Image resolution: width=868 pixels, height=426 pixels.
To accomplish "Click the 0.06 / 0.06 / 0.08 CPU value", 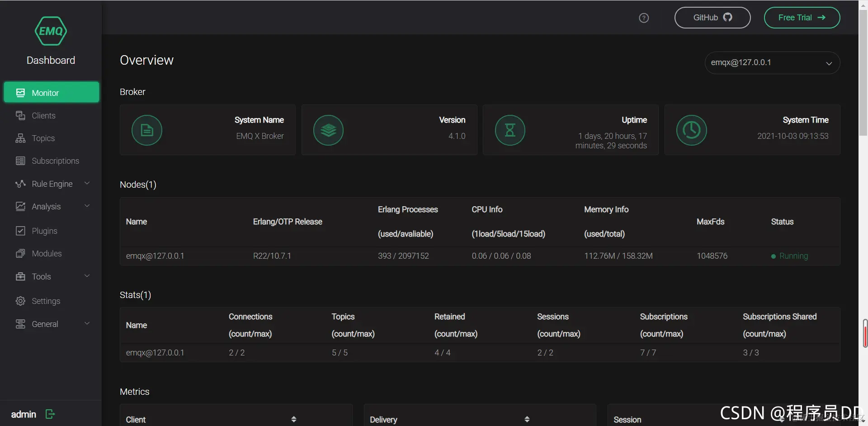I will pyautogui.click(x=501, y=256).
